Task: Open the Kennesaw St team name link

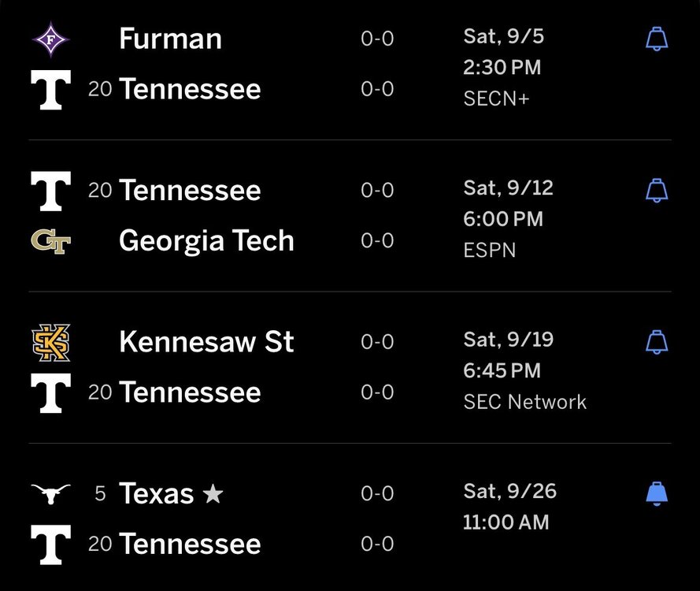Action: click(x=206, y=342)
